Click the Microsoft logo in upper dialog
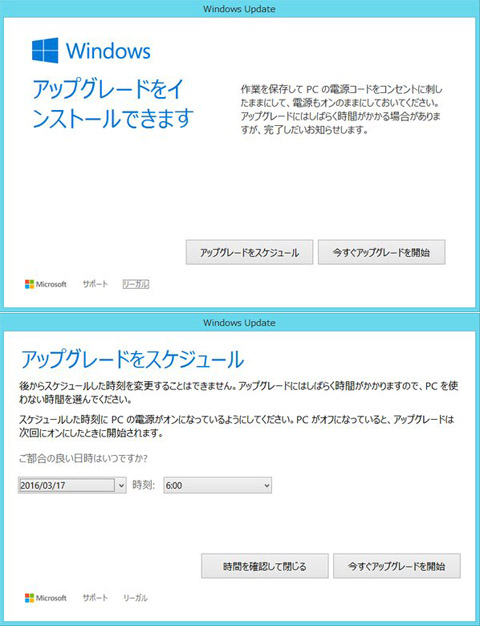 46,284
